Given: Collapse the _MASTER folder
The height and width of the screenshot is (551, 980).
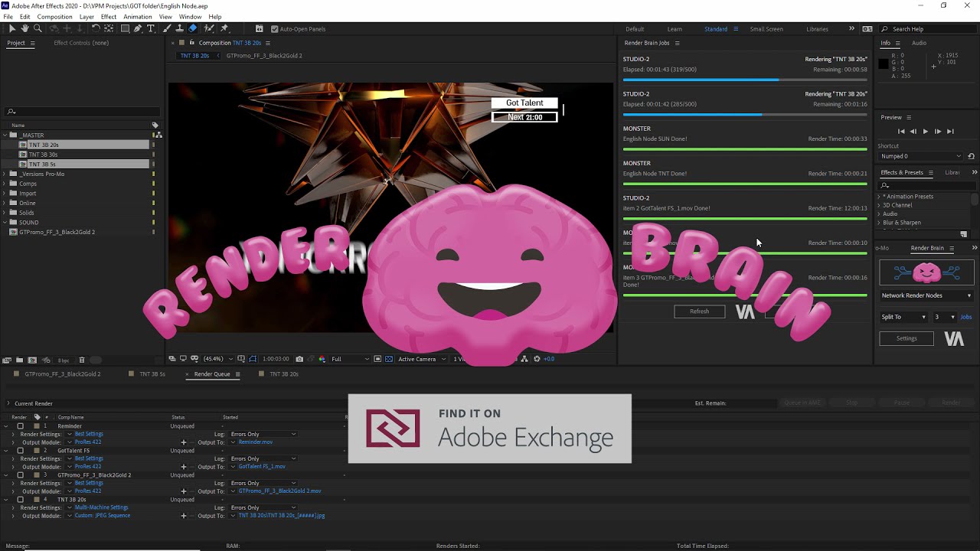Looking at the screenshot, I should pyautogui.click(x=5, y=135).
